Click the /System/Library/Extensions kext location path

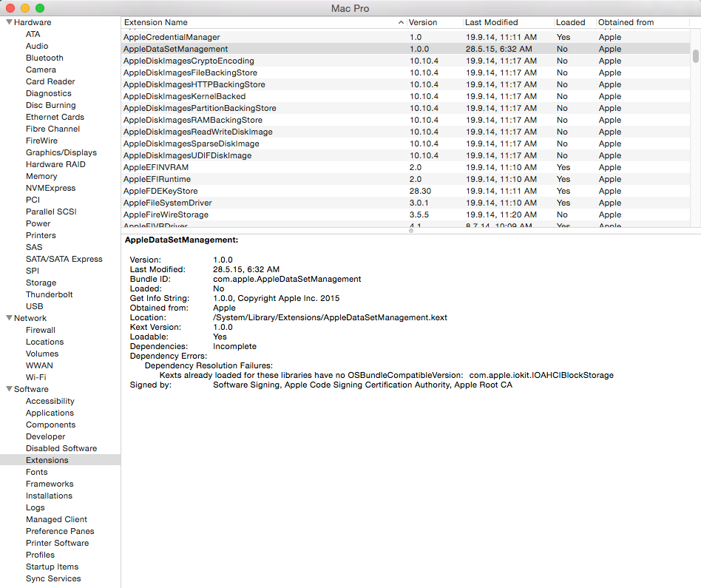pyautogui.click(x=330, y=317)
